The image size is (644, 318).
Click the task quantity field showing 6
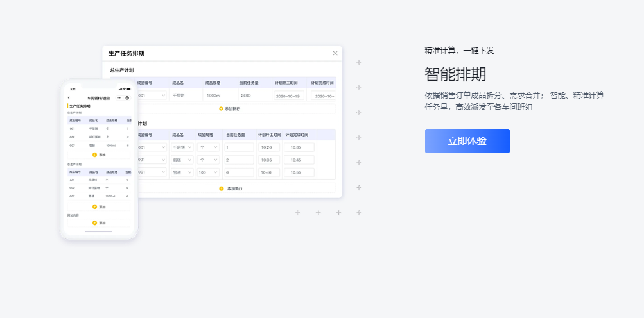coord(239,172)
